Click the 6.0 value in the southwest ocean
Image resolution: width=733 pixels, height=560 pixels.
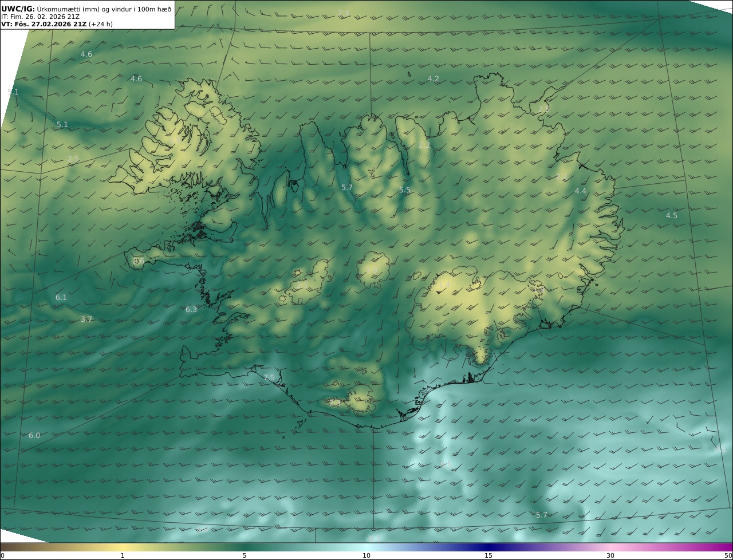pos(34,436)
